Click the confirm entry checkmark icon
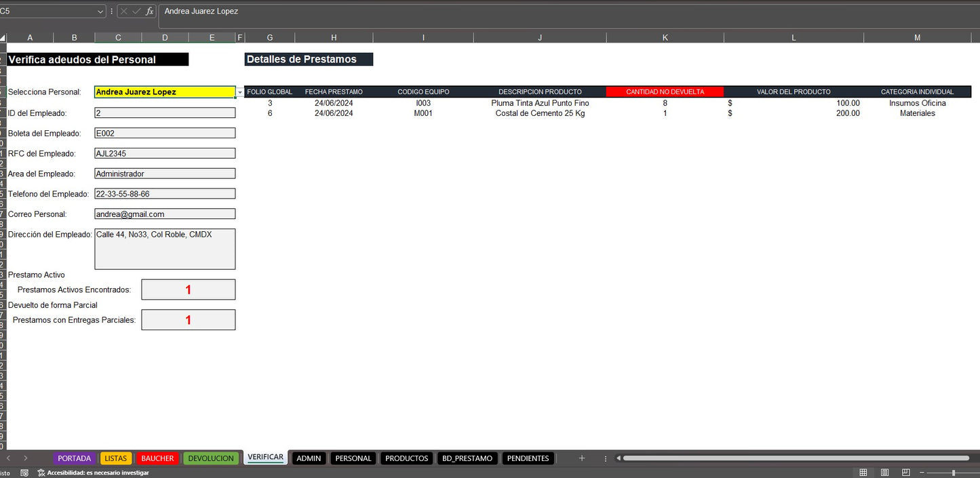Image resolution: width=980 pixels, height=478 pixels. click(x=136, y=12)
